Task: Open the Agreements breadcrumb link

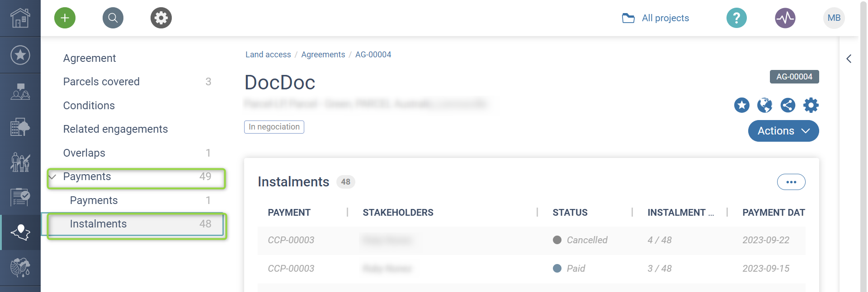Action: point(323,55)
